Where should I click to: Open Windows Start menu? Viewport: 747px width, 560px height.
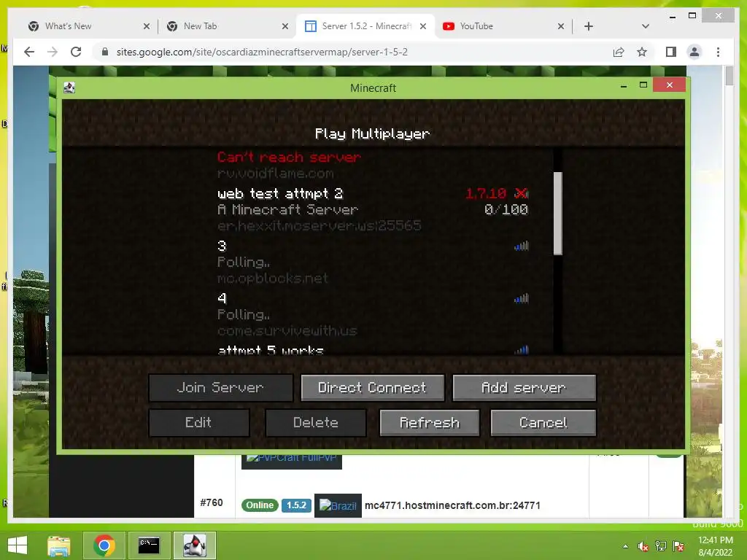pos(18,545)
